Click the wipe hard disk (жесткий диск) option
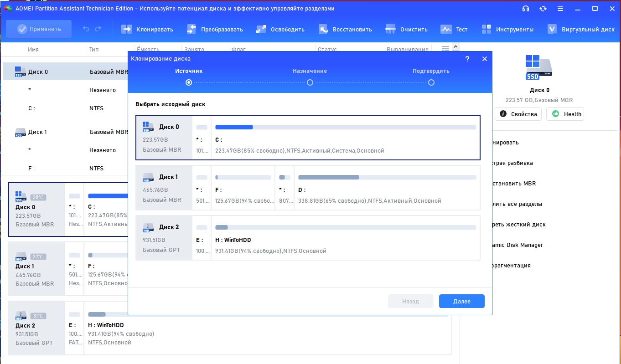Screen dimensions: 621x364 point(519,225)
